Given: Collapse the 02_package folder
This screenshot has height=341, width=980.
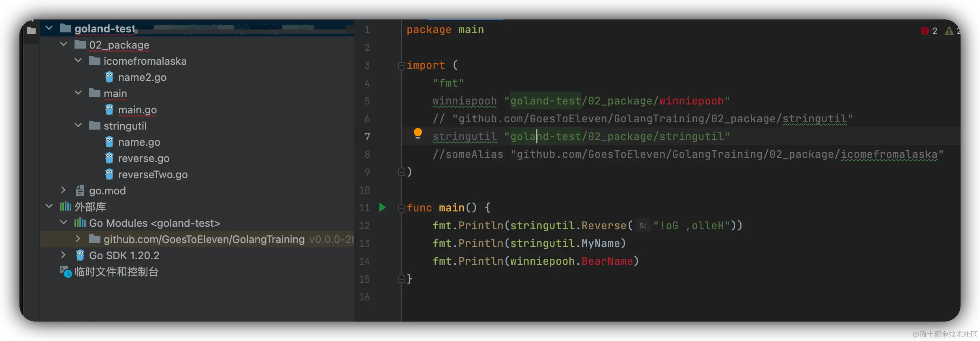Looking at the screenshot, I should [x=64, y=44].
